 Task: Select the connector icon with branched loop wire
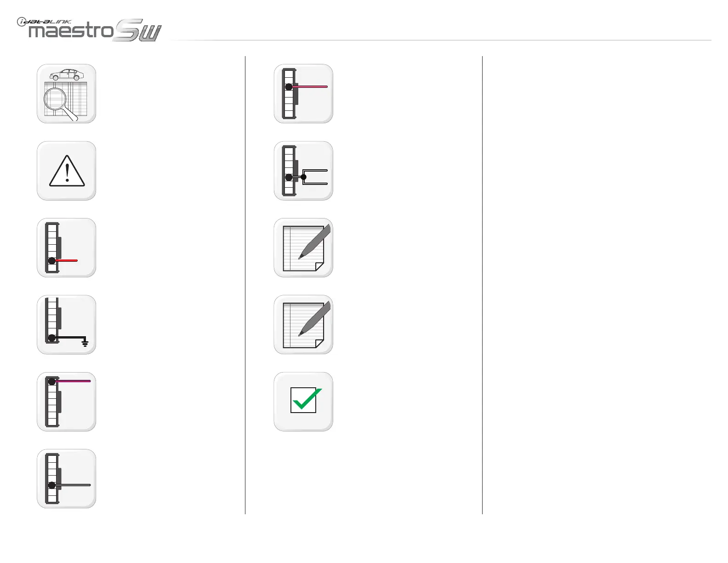click(x=303, y=171)
